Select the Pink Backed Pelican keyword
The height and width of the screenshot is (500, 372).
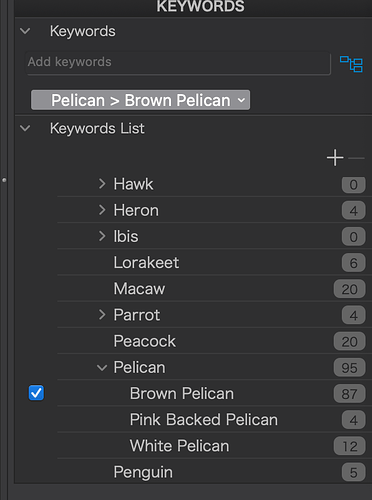204,419
